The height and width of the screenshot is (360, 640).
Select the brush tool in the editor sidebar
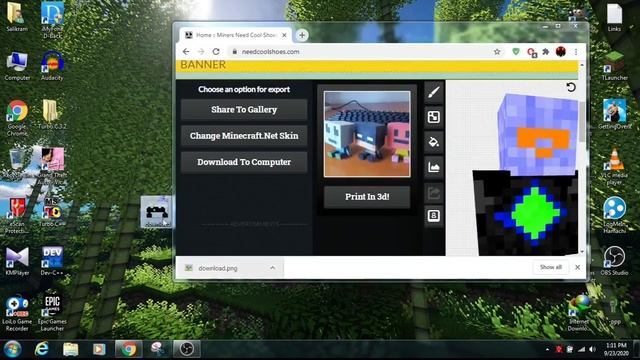click(433, 92)
